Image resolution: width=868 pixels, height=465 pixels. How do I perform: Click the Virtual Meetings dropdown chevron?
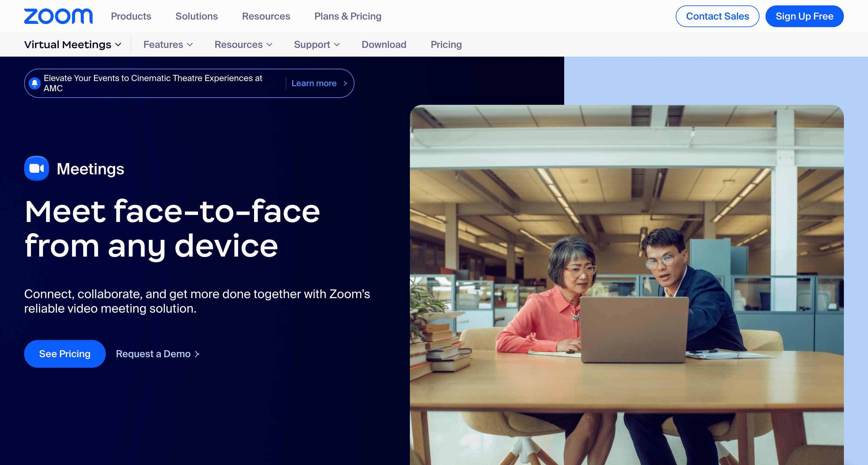[x=118, y=45]
